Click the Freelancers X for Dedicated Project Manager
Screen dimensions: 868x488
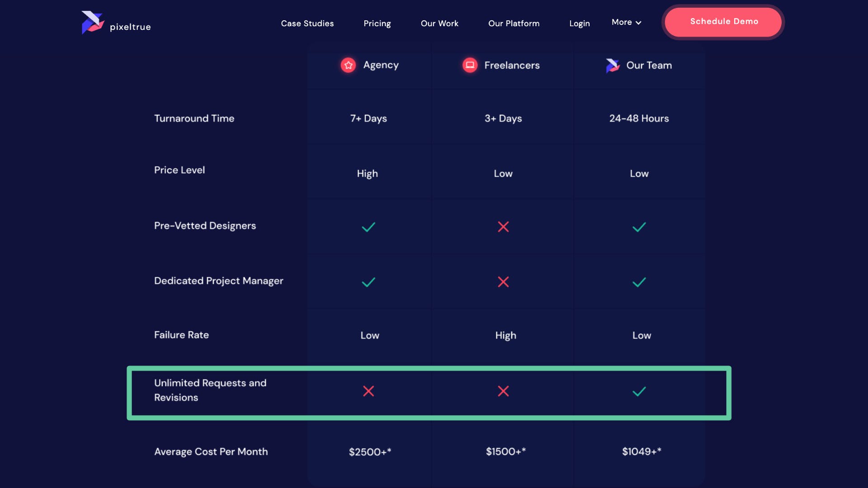click(503, 282)
